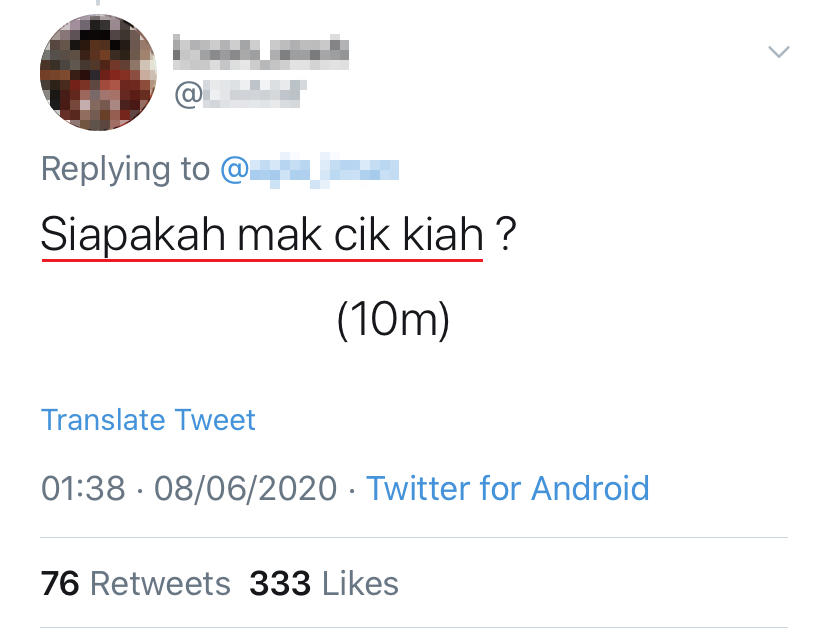
Task: Click the author's @ handle
Action: 240,95
